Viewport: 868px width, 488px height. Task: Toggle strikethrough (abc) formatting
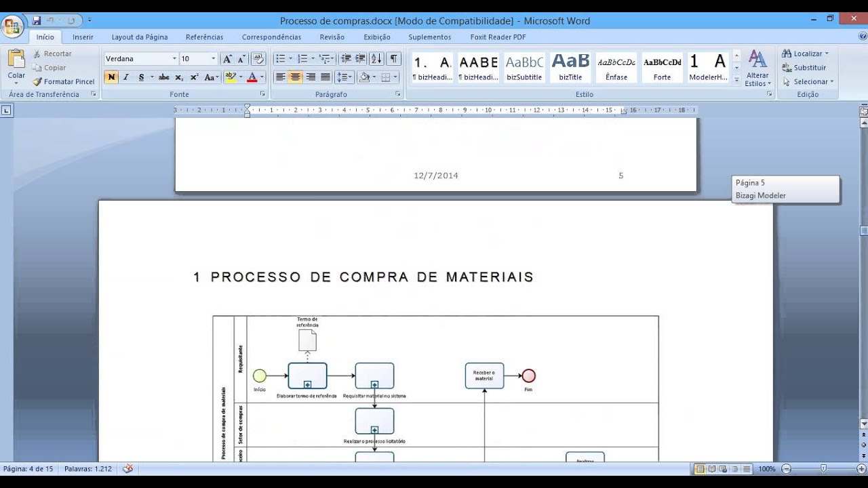coord(164,77)
